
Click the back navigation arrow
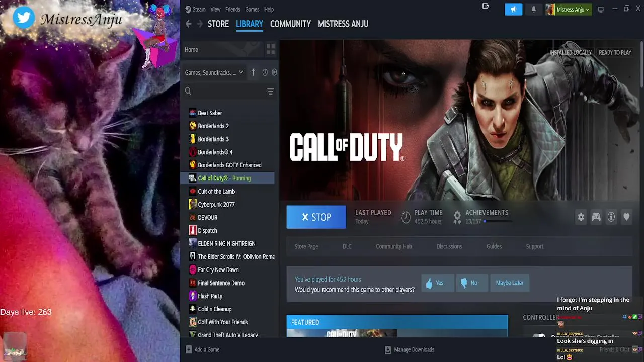click(x=188, y=24)
